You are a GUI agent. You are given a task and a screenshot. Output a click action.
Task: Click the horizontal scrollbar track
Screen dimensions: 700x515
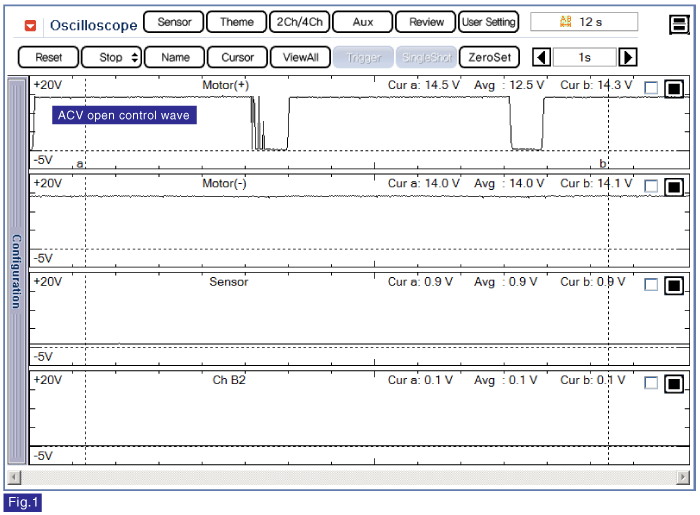click(349, 478)
